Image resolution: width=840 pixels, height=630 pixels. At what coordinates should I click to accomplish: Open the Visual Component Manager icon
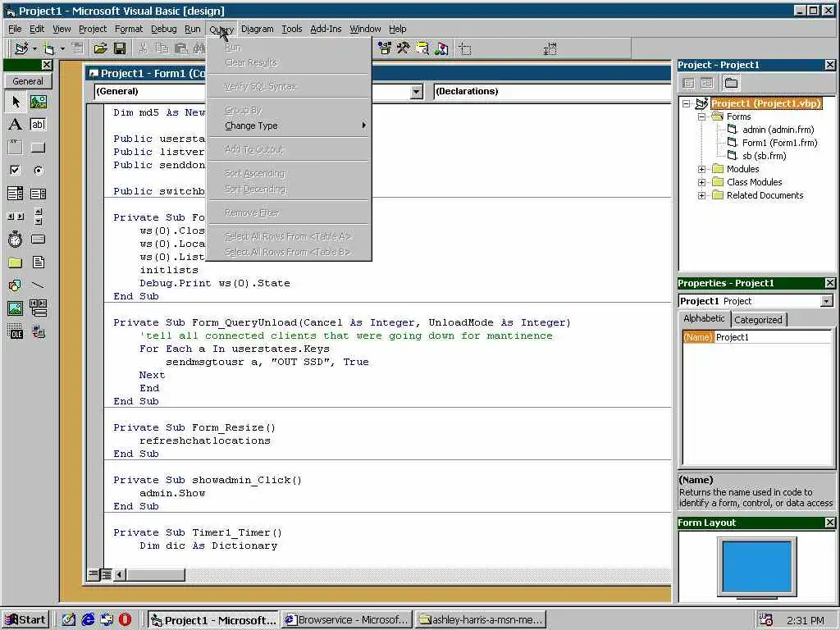click(x=441, y=48)
